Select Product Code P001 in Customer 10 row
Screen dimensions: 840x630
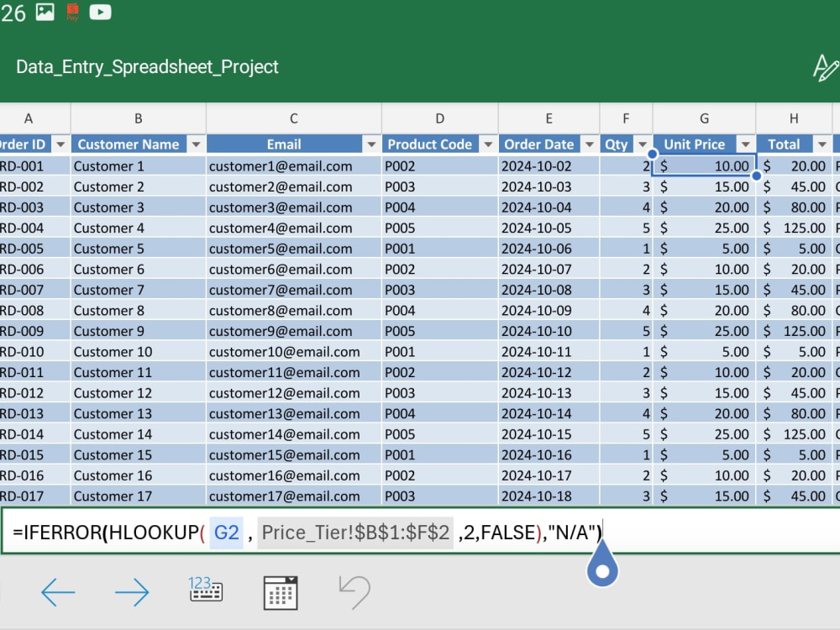pyautogui.click(x=440, y=352)
